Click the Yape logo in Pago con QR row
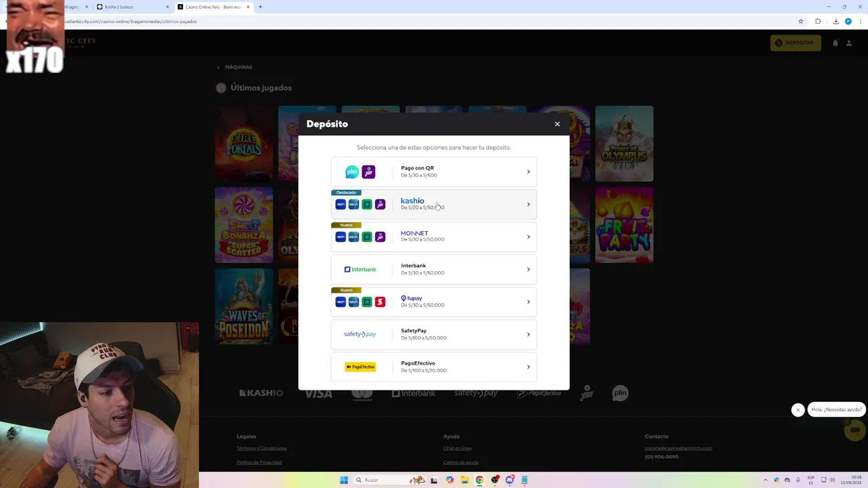Image resolution: width=868 pixels, height=488 pixels. [368, 172]
